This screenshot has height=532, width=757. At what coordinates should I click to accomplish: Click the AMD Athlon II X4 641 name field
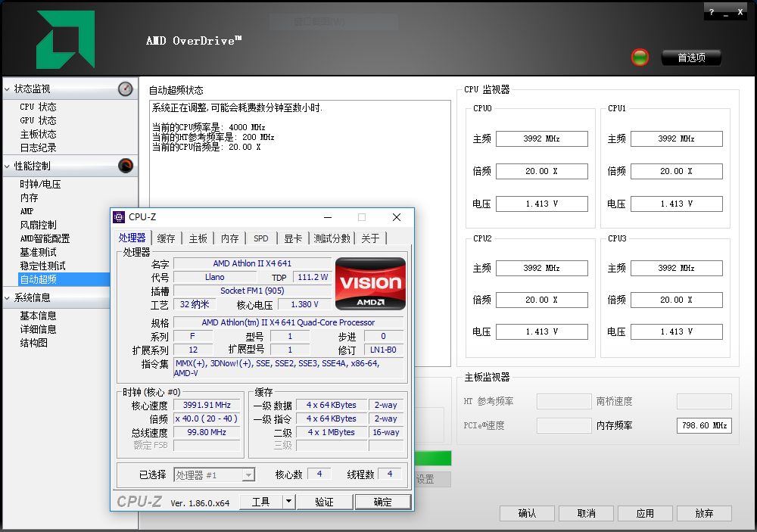tap(253, 263)
